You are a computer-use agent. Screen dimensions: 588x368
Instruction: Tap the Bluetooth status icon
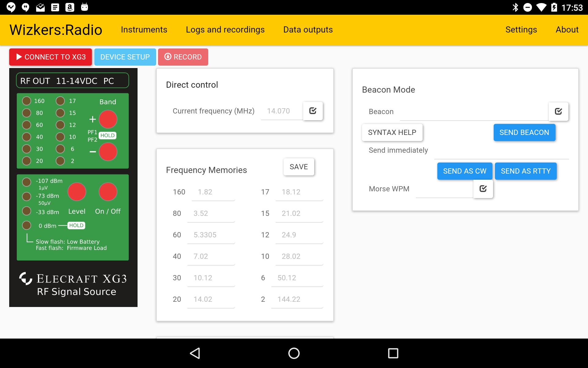point(515,7)
